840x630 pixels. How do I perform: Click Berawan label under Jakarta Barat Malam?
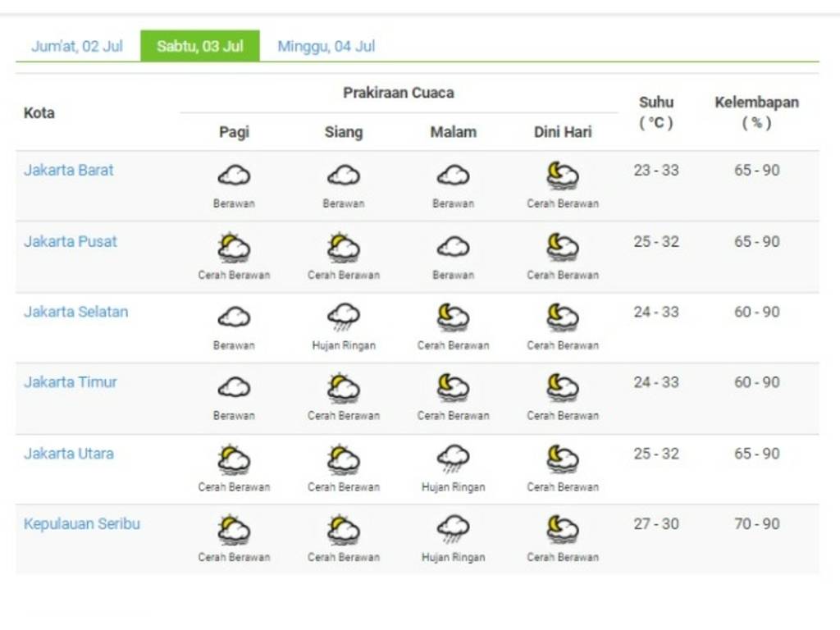click(453, 203)
